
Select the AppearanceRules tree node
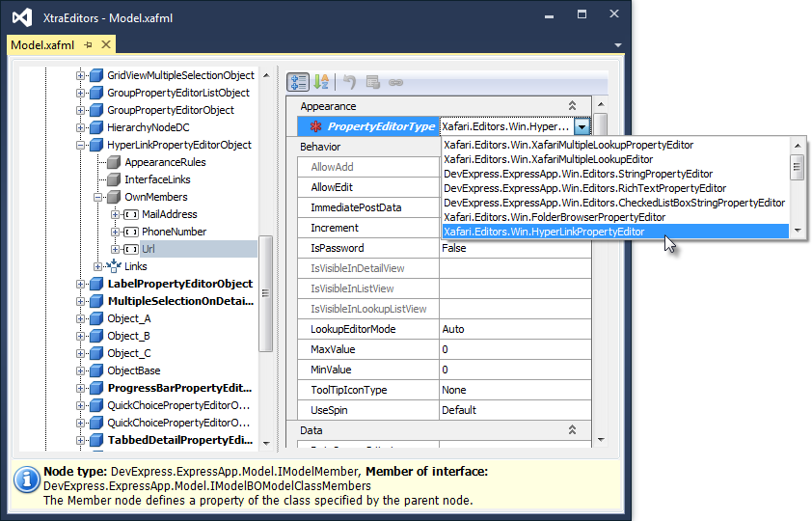tap(165, 162)
